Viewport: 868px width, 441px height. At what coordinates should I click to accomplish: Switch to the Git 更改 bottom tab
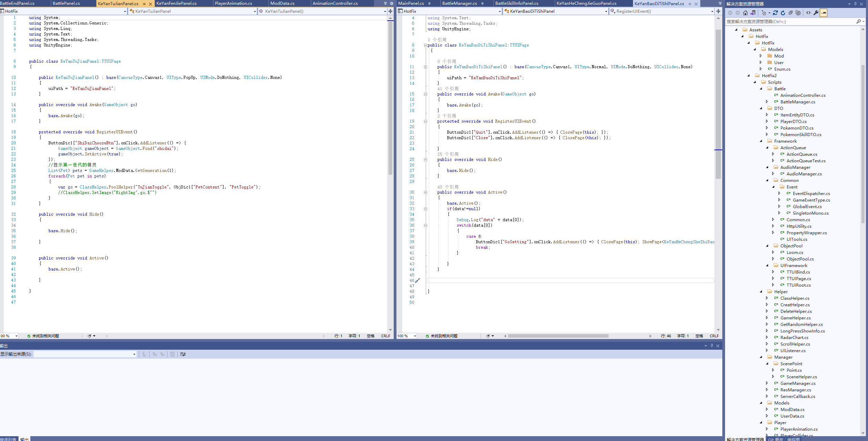click(776, 439)
